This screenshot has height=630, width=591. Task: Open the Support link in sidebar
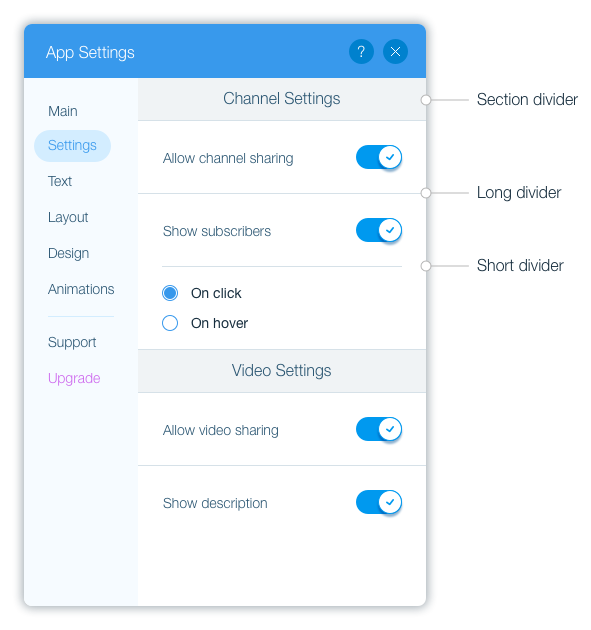point(72,342)
